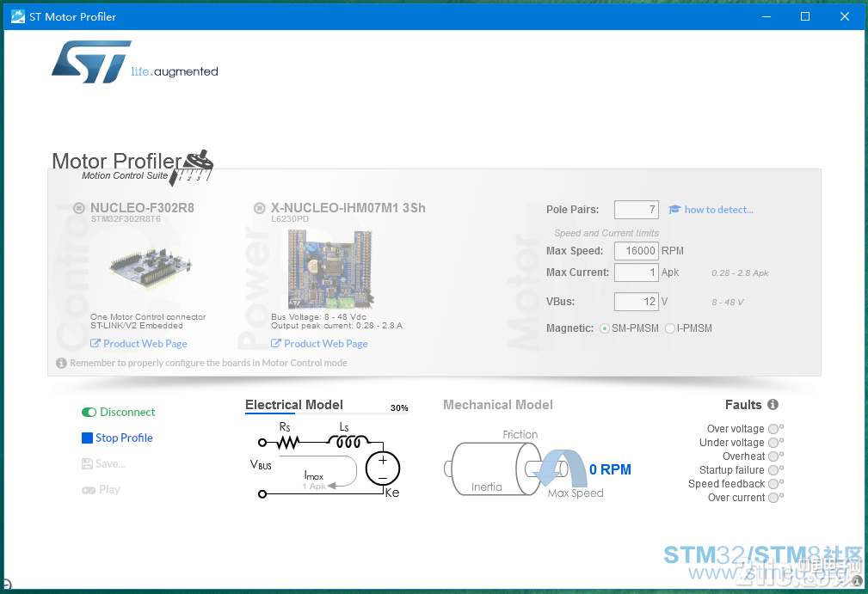Click the Faults info icon
The height and width of the screenshot is (594, 868).
click(x=773, y=404)
